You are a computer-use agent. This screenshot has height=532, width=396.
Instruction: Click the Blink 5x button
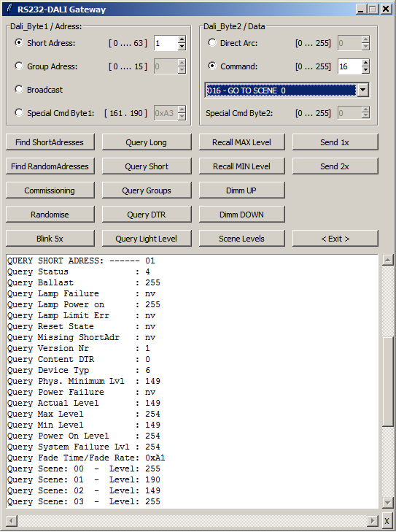[50, 239]
